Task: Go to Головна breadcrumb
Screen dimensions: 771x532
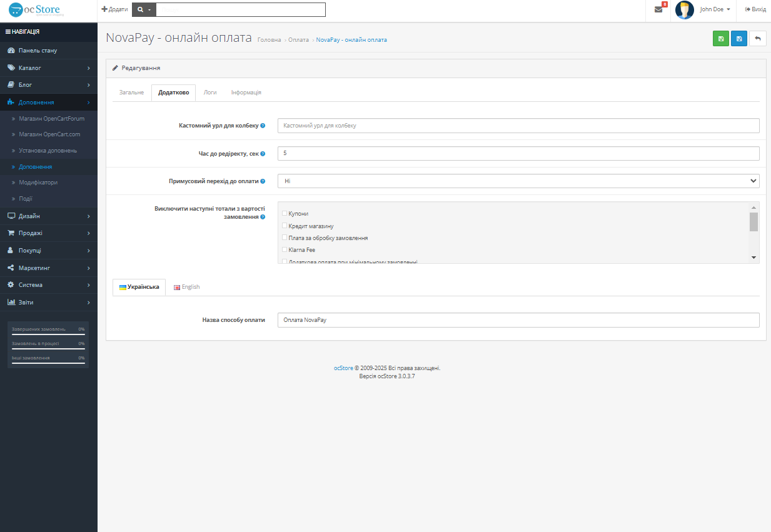Action: (x=270, y=40)
